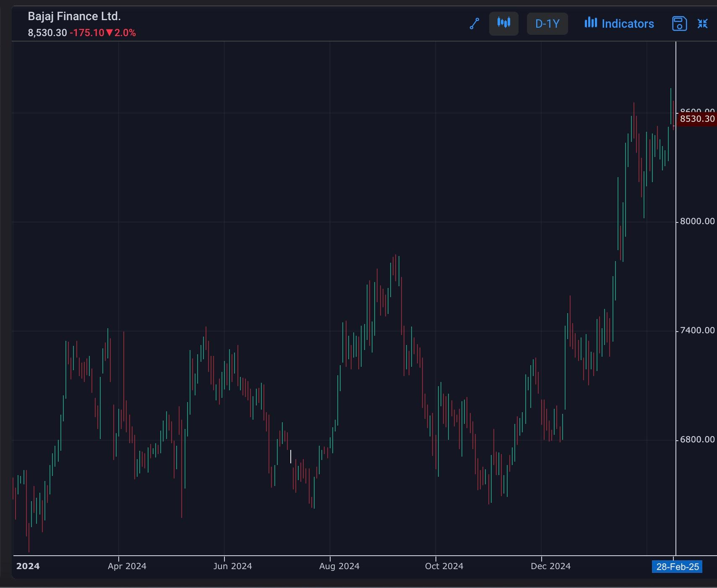Image resolution: width=717 pixels, height=588 pixels.
Task: Click the 6800.00 price axis label
Action: tap(697, 439)
